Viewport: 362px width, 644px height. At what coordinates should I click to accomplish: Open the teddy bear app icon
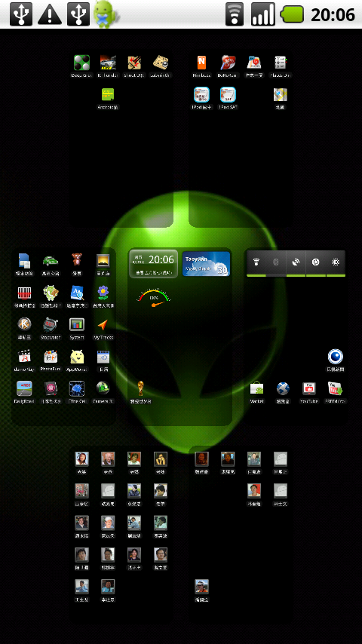pyautogui.click(x=77, y=260)
